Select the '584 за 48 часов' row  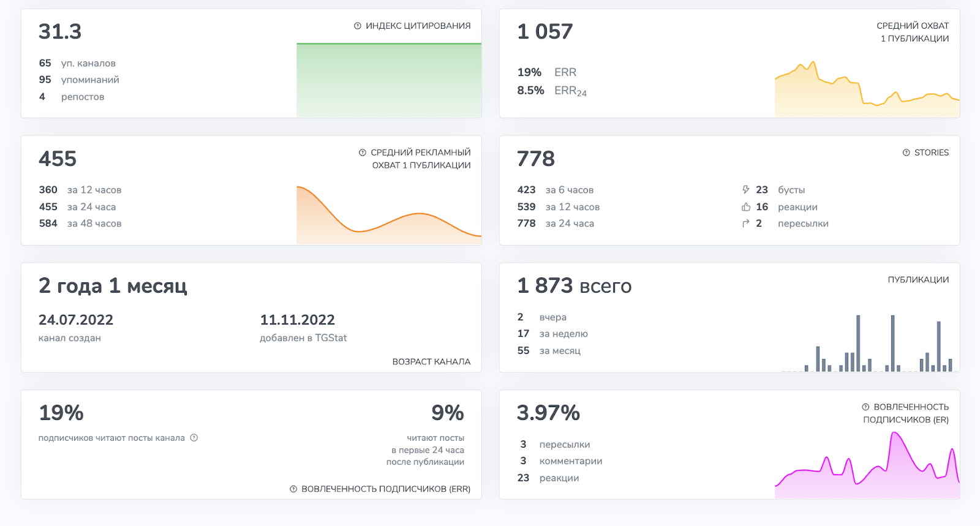pos(80,224)
